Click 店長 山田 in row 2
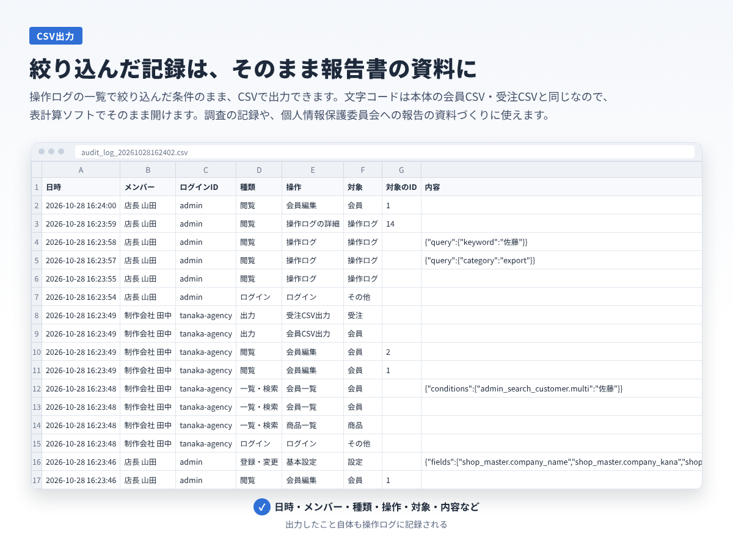This screenshot has width=733, height=560. (148, 205)
